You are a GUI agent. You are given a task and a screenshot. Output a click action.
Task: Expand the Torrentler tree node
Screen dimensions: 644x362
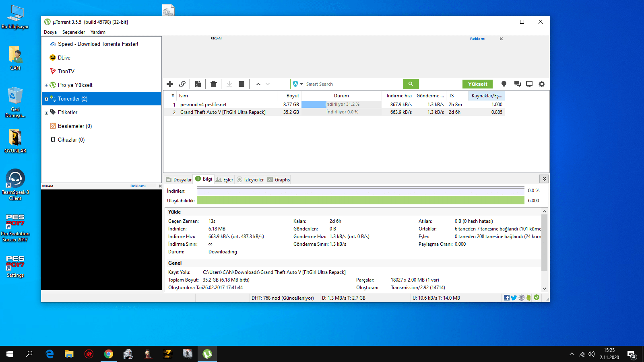pos(46,99)
